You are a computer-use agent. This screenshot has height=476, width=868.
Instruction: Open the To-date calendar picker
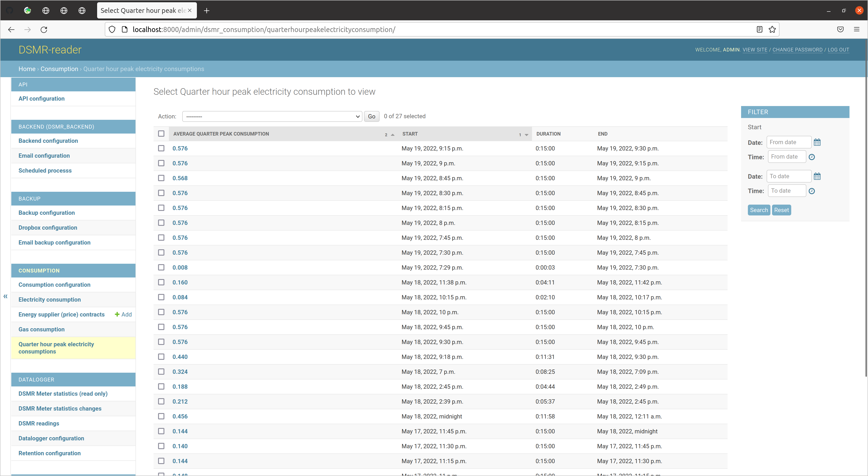[817, 176]
